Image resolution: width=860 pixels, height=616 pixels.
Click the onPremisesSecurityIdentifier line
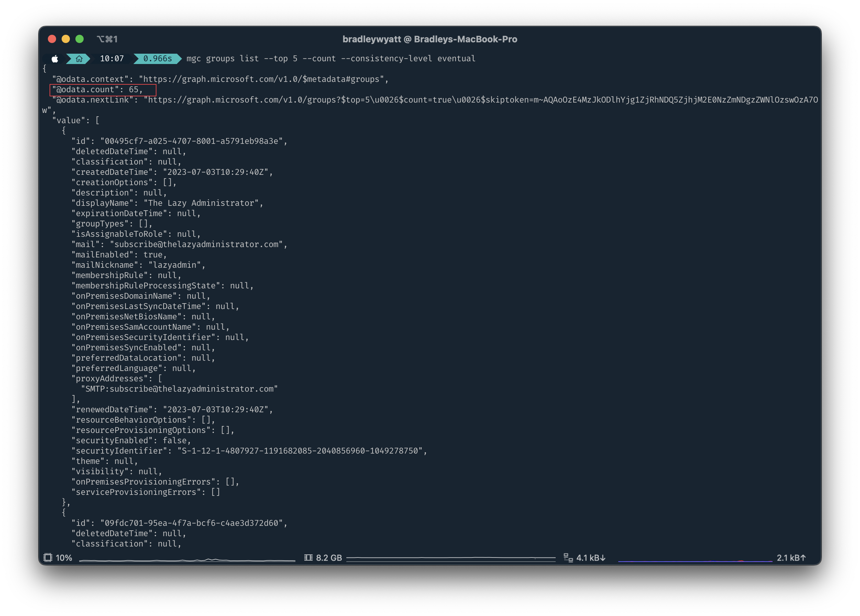(160, 337)
